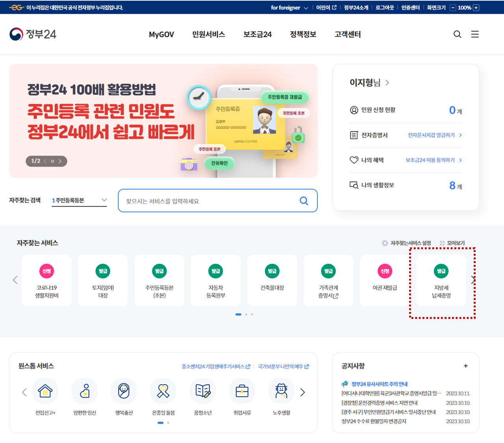Select 전입신고+ one-stop service

pos(45,397)
